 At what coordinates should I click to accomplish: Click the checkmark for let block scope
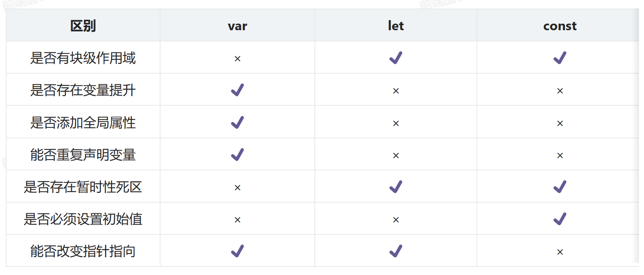point(396,58)
